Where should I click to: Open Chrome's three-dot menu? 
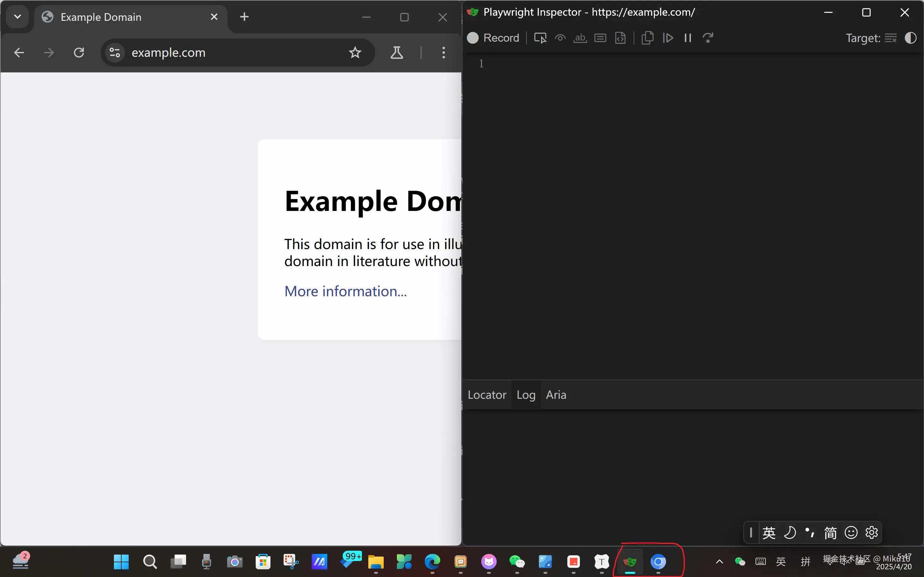tap(443, 52)
